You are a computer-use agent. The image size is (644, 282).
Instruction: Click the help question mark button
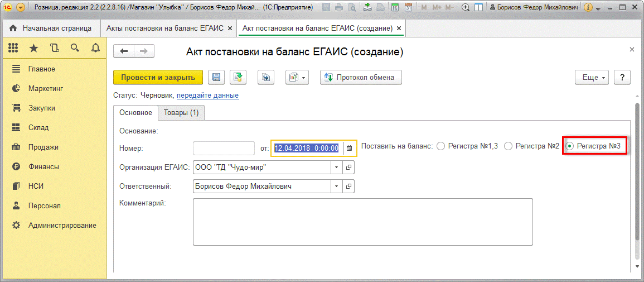click(x=622, y=77)
